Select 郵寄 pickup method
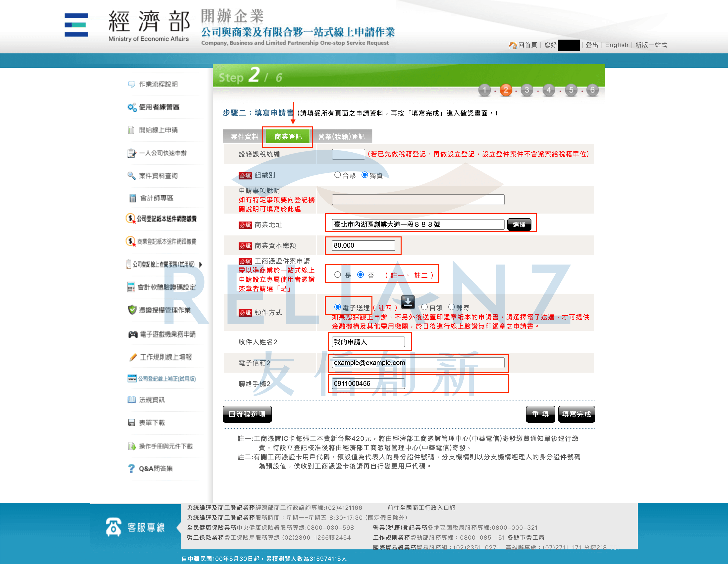Viewport: 728px width, 564px height. point(452,307)
